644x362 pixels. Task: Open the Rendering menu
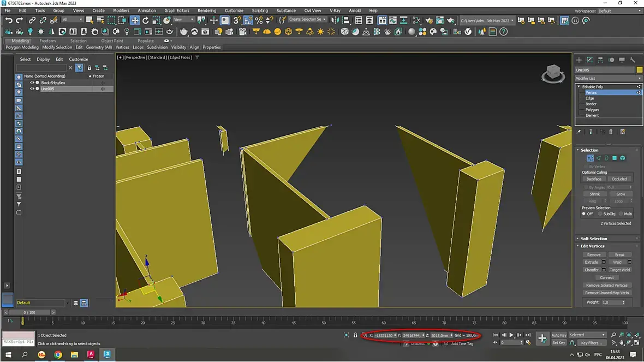(207, 10)
